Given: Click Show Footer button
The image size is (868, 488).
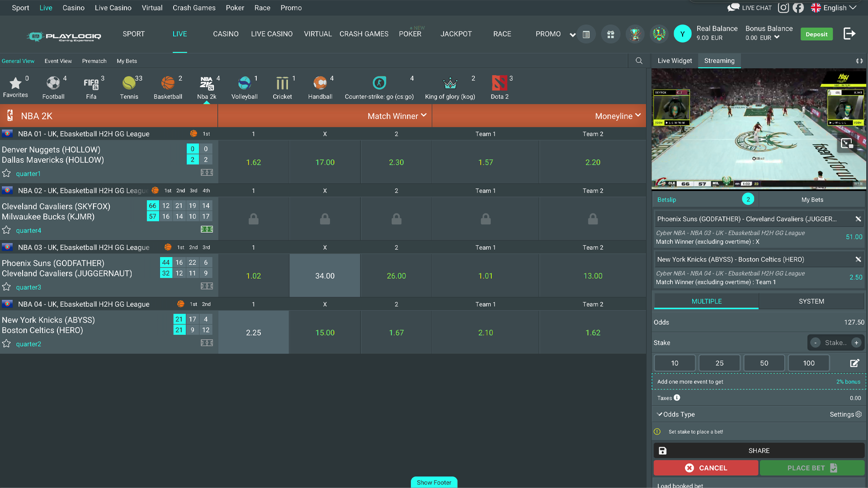Looking at the screenshot, I should 434,483.
